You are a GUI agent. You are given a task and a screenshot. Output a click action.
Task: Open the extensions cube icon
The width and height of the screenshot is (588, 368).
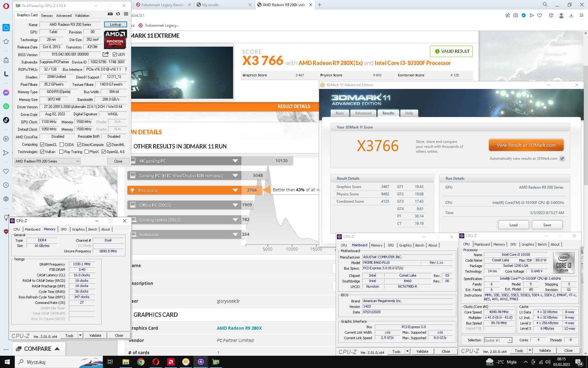pos(551,15)
